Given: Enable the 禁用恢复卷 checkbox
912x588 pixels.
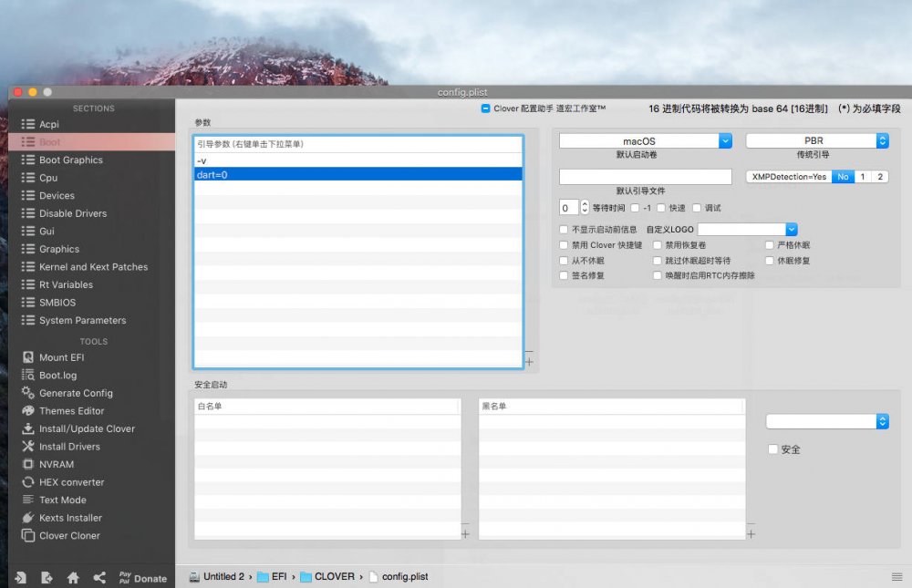Looking at the screenshot, I should (x=658, y=245).
